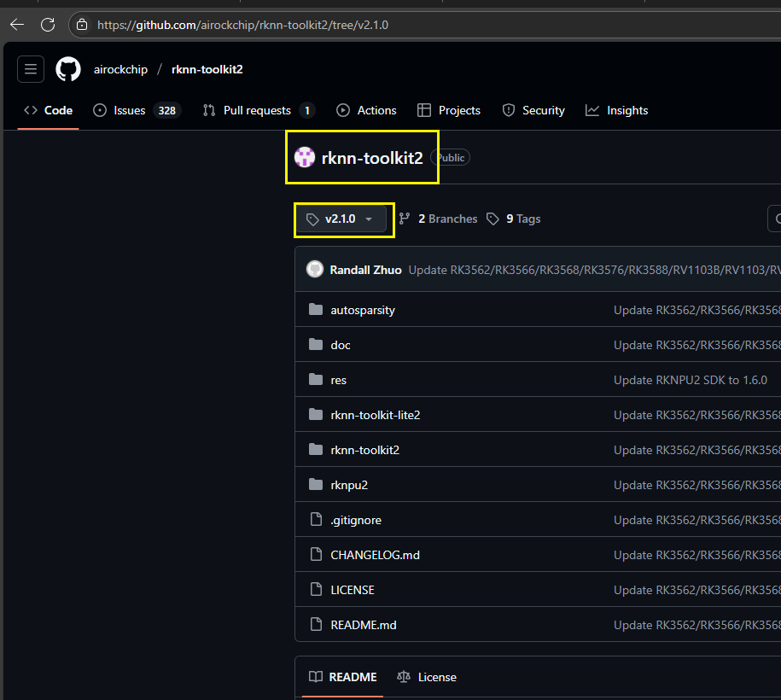Screen dimensions: 781x700
Task: Click the README.md file icon
Action: (x=316, y=624)
